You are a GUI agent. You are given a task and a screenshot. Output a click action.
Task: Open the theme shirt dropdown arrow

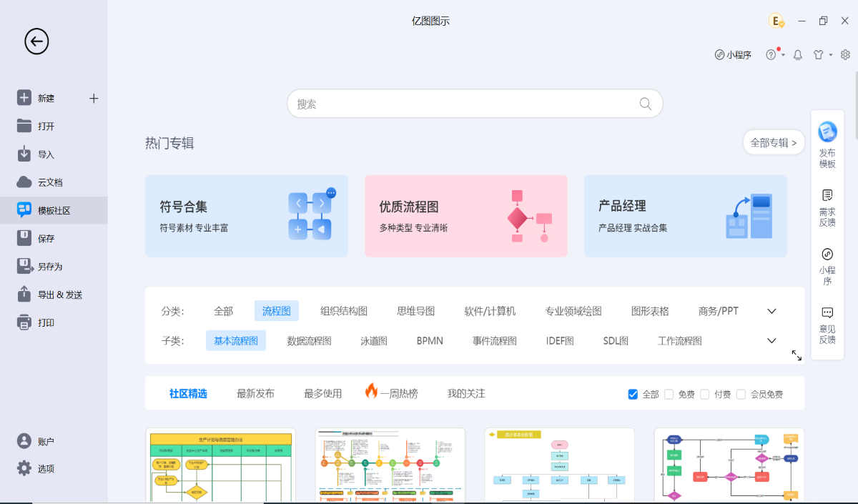point(831,55)
